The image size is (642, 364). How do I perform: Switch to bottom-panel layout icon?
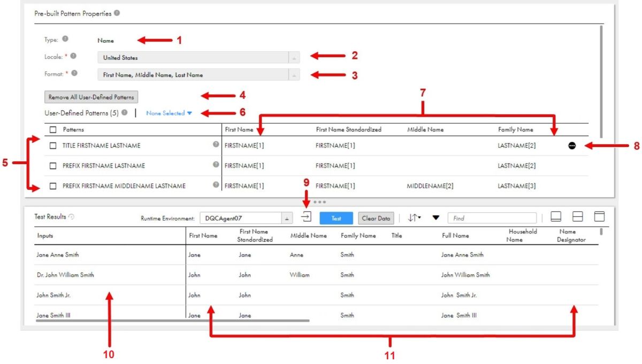coord(556,216)
